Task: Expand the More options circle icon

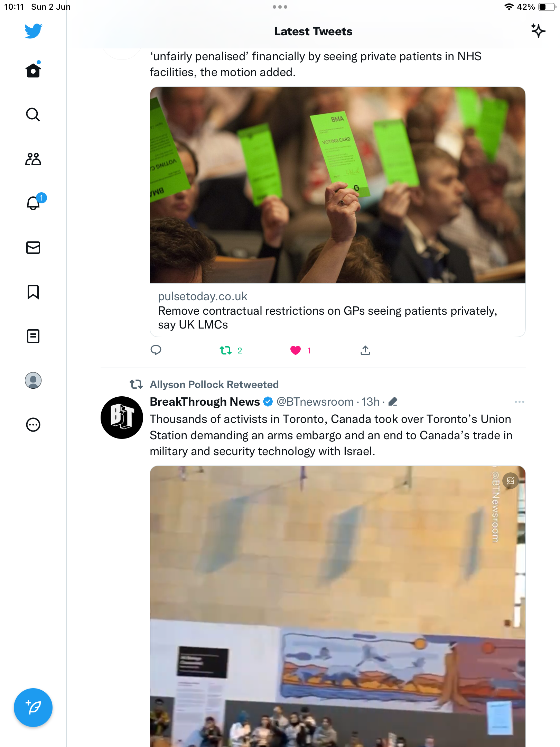Action: (x=33, y=425)
